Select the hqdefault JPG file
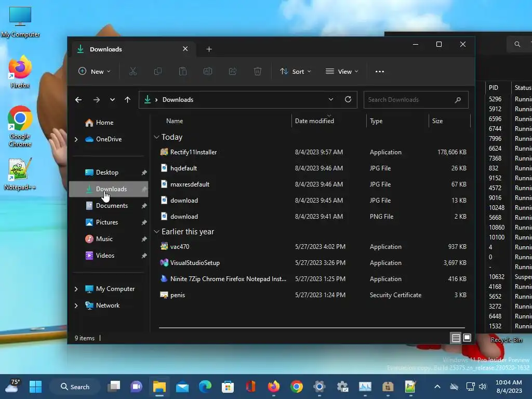Viewport: 532px width, 399px height. point(313,168)
